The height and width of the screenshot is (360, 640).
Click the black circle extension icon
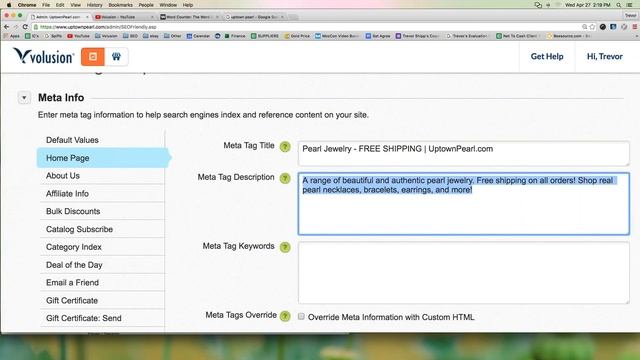click(603, 27)
